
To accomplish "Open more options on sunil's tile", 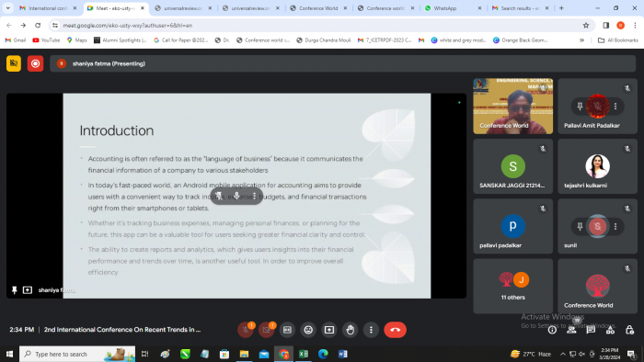I will tap(615, 226).
